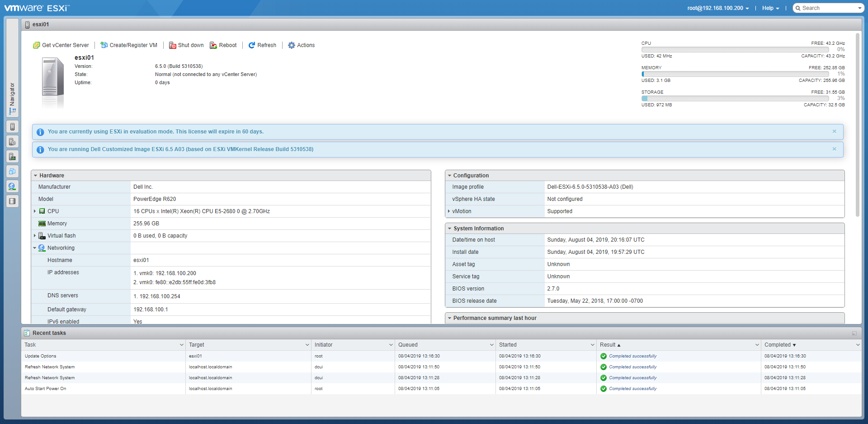Dismiss the evaluation mode license notice

[x=834, y=131]
